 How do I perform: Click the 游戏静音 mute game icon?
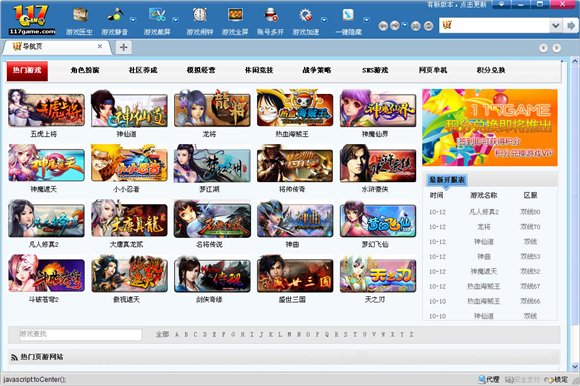pyautogui.click(x=115, y=16)
